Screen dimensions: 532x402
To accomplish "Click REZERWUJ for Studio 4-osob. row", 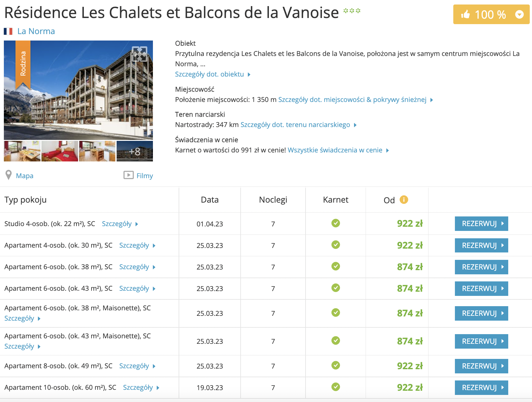I will point(481,224).
